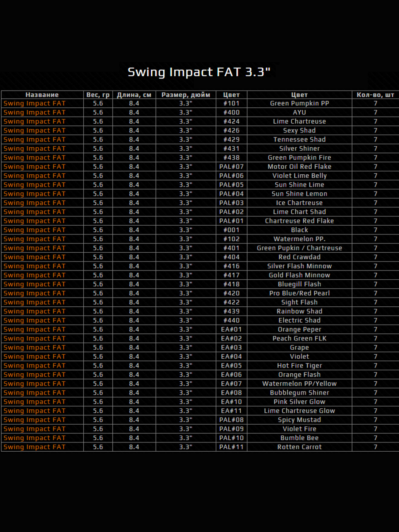
Task: Select the 'Watermelon PP/Yellow' cell
Action: pyautogui.click(x=300, y=384)
